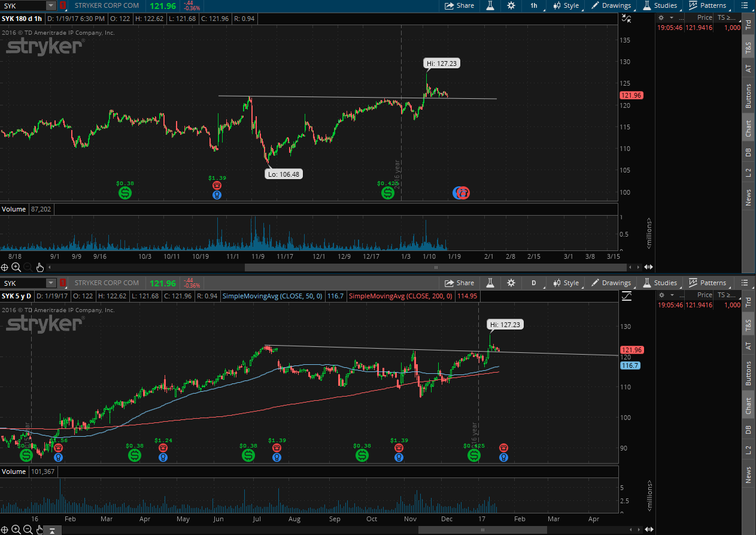Expand the symbol dropdown arrow in the upper chart
756x535 pixels.
tap(50, 5)
